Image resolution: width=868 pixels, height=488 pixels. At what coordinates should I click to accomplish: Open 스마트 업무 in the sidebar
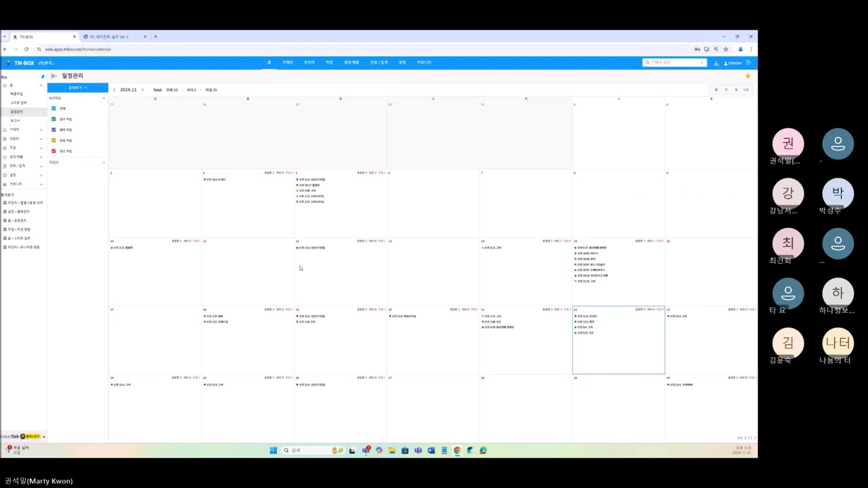point(19,102)
